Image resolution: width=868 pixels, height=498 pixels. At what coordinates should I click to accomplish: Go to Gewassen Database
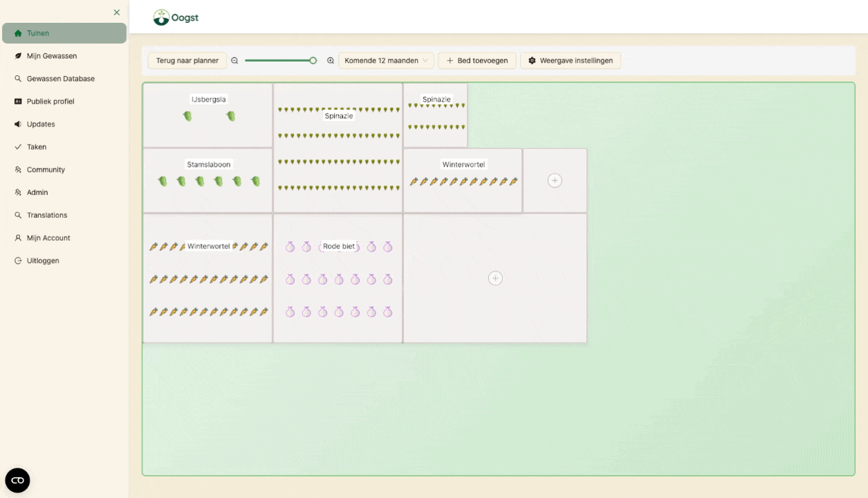[x=61, y=79]
